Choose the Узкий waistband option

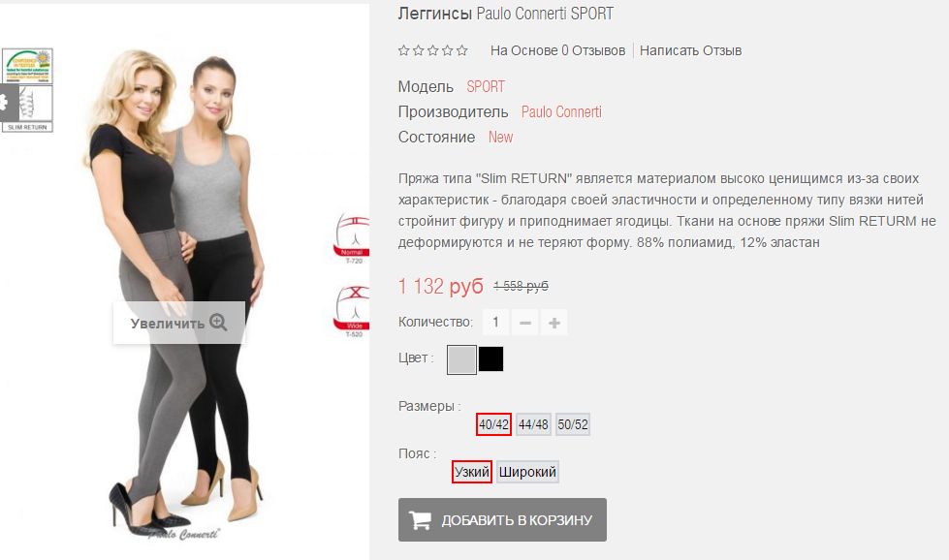pyautogui.click(x=472, y=472)
